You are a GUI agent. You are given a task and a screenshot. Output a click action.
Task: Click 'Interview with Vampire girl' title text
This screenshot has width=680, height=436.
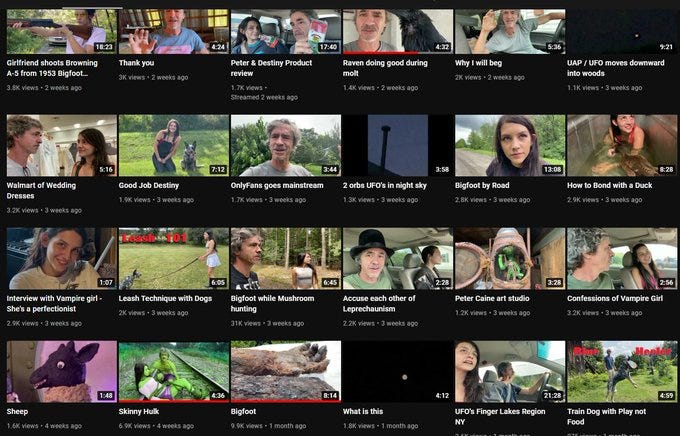pos(54,304)
